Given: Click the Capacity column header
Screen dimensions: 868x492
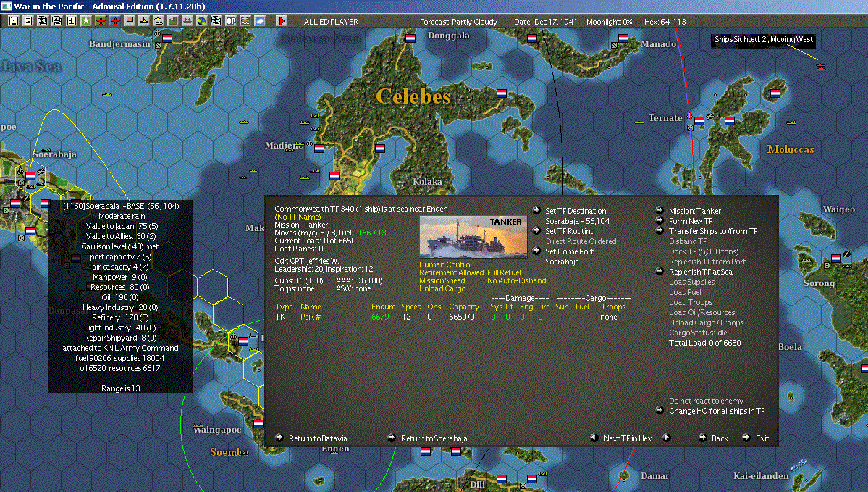Looking at the screenshot, I should pos(464,307).
